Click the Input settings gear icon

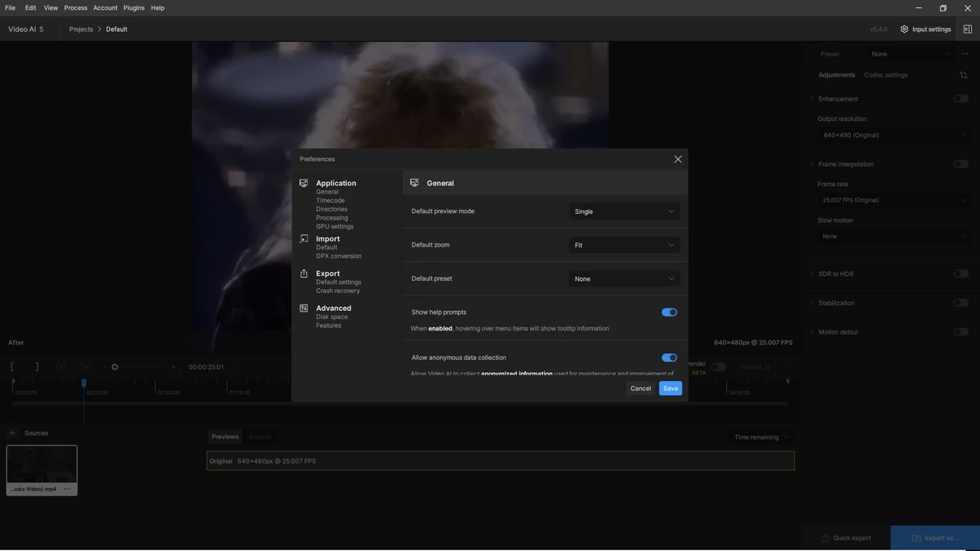click(904, 29)
